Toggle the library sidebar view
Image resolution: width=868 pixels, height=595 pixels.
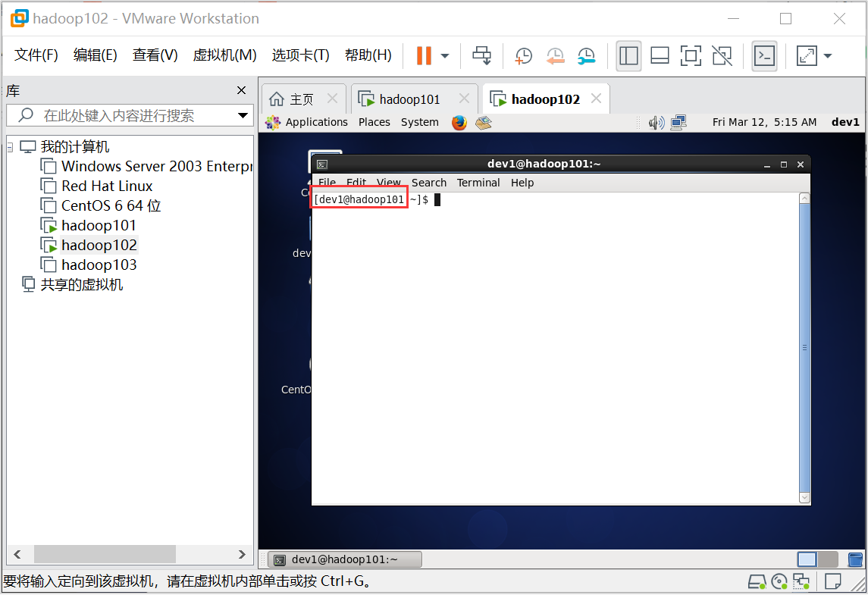(628, 55)
